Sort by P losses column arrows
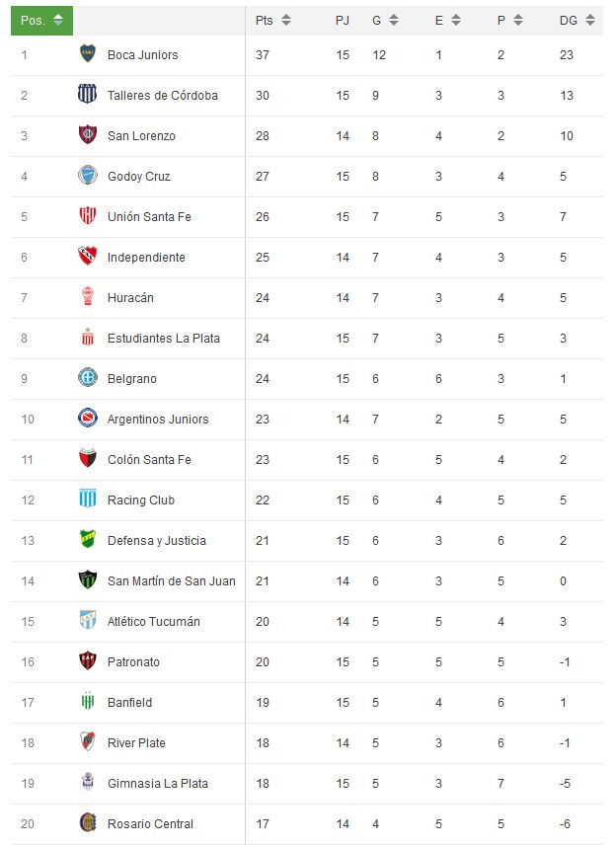 pyautogui.click(x=518, y=21)
